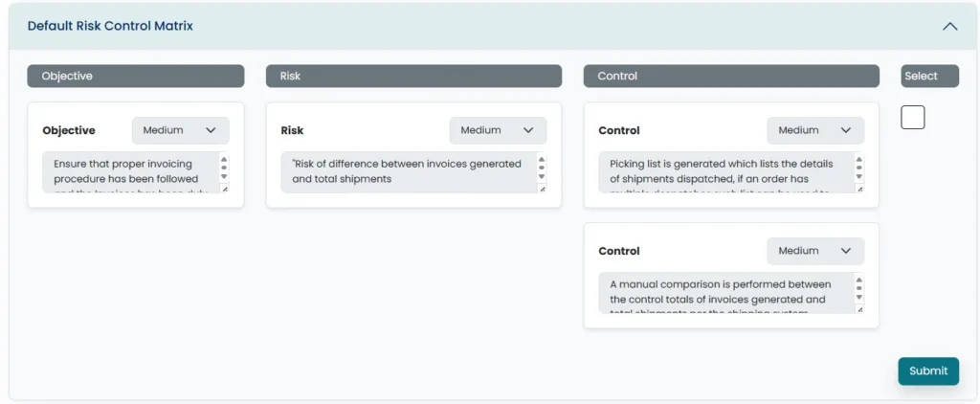Screen dimensions: 980x404
Task: Open the Objective Medium rating dropdown
Action: (x=180, y=130)
